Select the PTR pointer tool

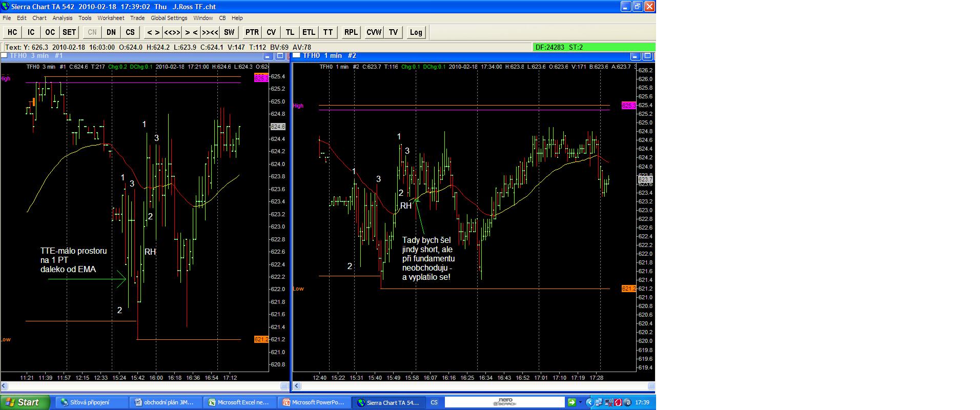tap(252, 32)
